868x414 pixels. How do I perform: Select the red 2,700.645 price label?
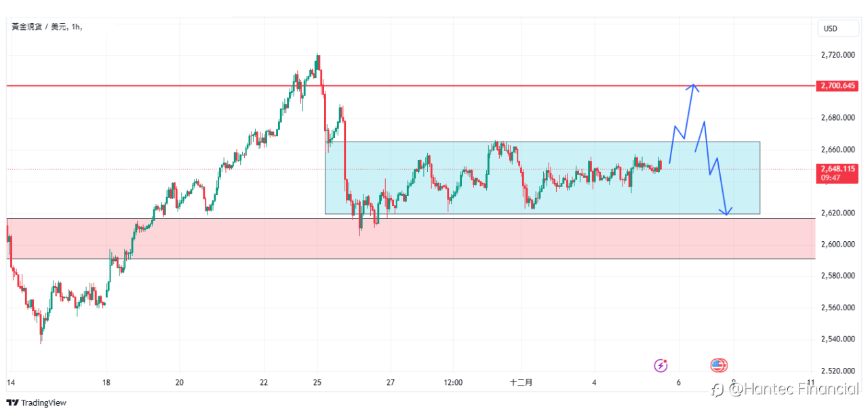click(838, 86)
